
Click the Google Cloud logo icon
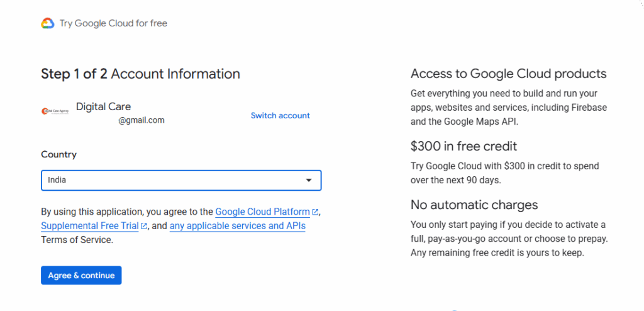click(48, 23)
